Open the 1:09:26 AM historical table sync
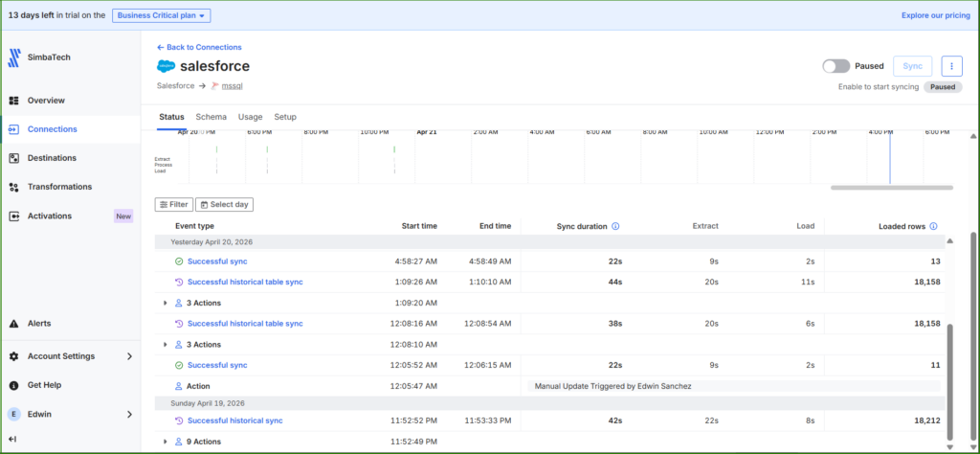Image resolution: width=980 pixels, height=454 pixels. point(245,282)
